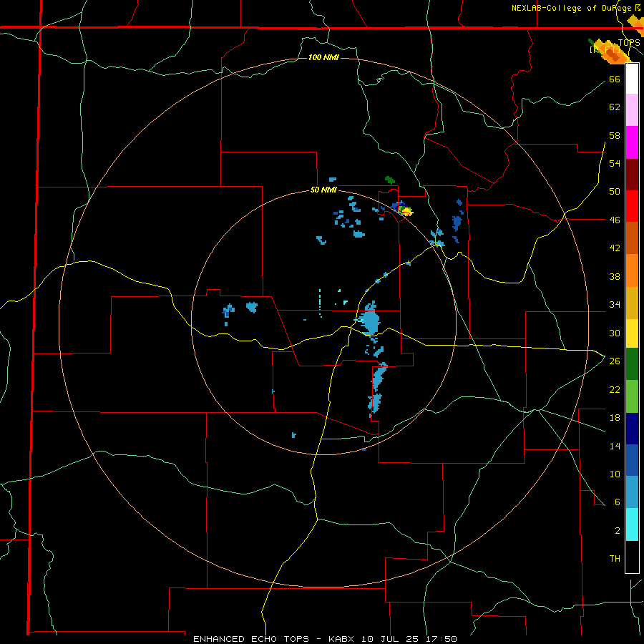Viewport: 644px width, 644px height.
Task: Click the light pink 62 scale segment
Action: coord(632,109)
